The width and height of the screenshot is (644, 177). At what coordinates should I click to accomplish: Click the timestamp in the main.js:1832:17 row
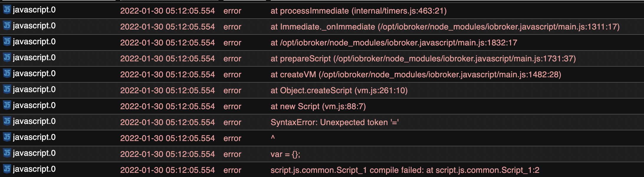click(x=167, y=43)
